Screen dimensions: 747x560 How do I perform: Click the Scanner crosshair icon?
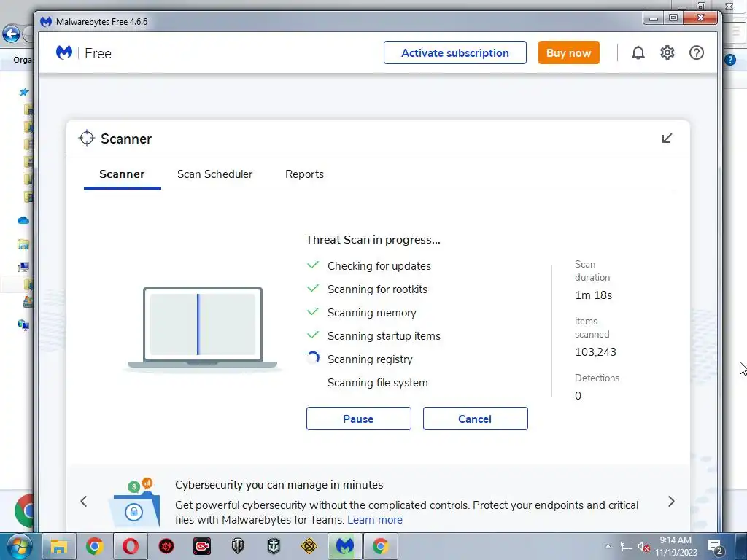coord(87,138)
